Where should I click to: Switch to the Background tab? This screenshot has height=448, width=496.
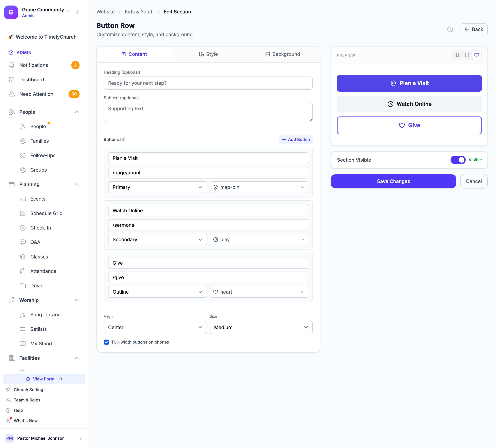click(283, 54)
